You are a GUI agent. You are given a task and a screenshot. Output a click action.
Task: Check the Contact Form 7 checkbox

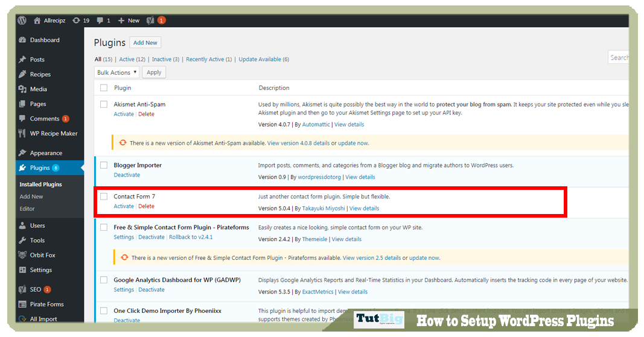(x=104, y=197)
